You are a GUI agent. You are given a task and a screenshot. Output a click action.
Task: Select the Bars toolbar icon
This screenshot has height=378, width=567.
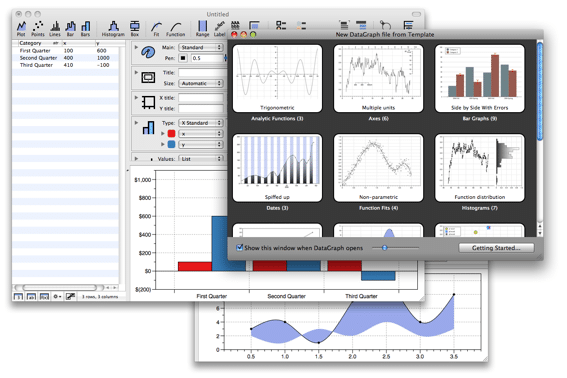[85, 29]
